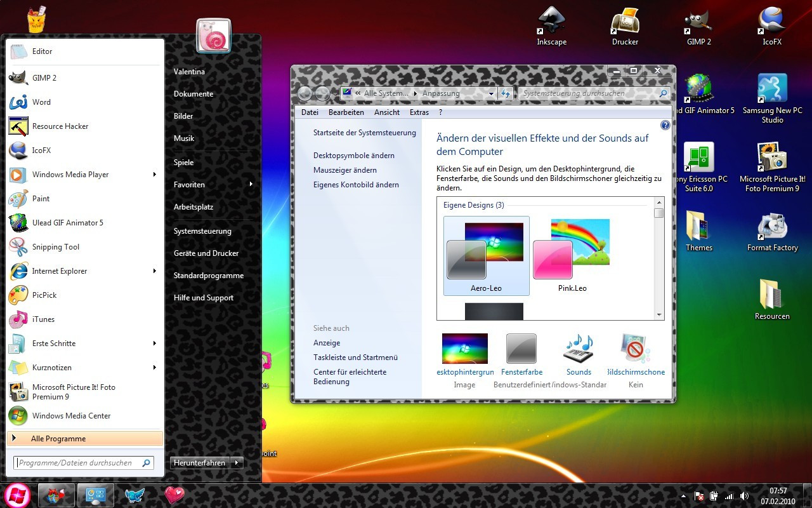Image resolution: width=812 pixels, height=508 pixels.
Task: Open the Extras menu
Action: coord(419,112)
